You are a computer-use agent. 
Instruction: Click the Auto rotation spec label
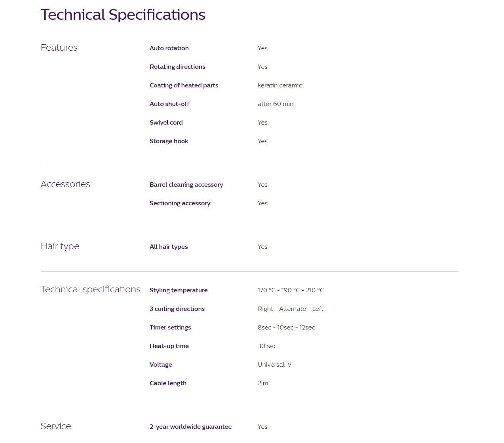[x=169, y=48]
